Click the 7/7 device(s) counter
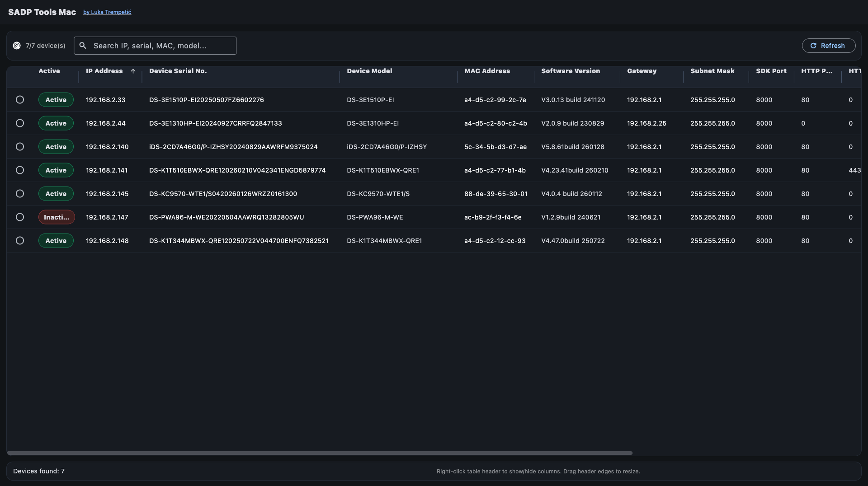This screenshot has height=486, width=868. pos(46,46)
